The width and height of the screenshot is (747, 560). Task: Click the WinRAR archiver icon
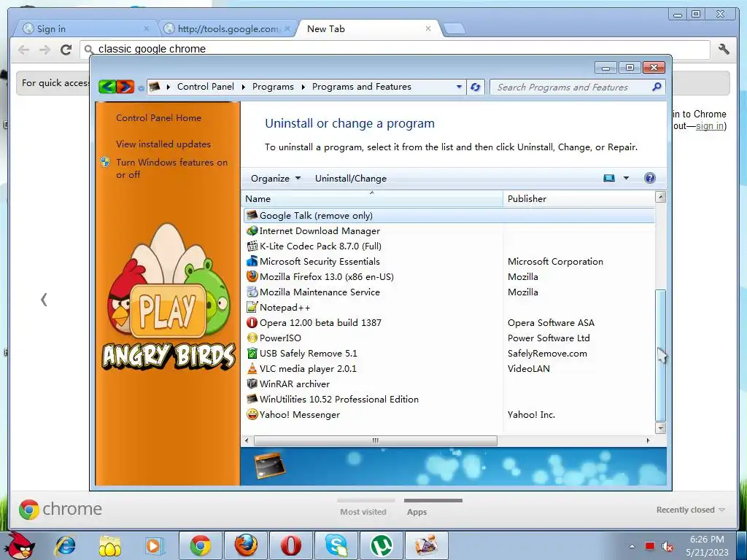(252, 384)
